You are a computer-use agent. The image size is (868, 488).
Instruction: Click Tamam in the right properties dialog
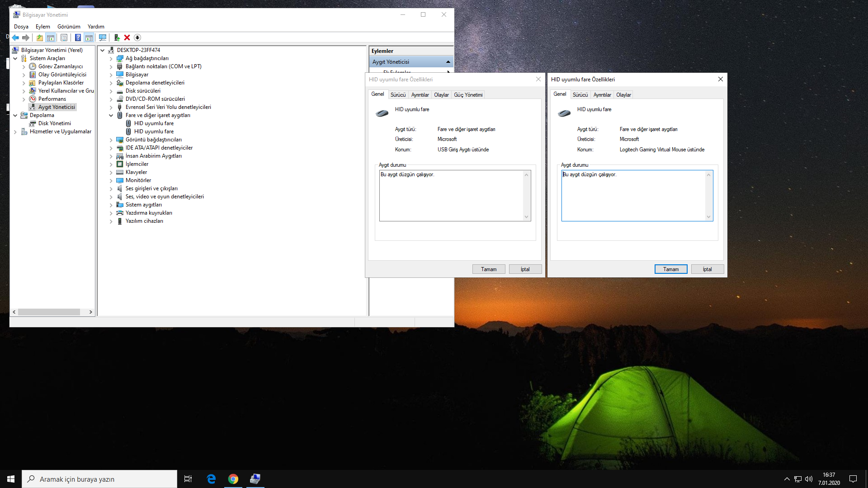pos(670,269)
